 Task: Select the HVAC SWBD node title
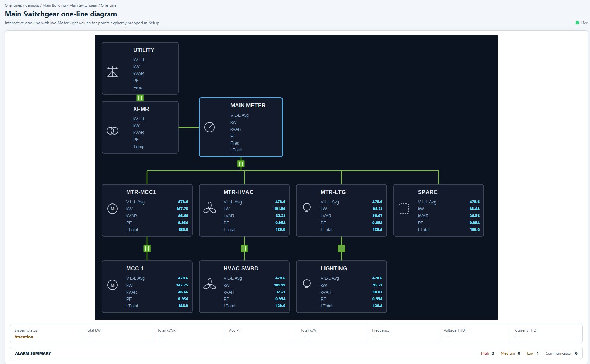241,268
